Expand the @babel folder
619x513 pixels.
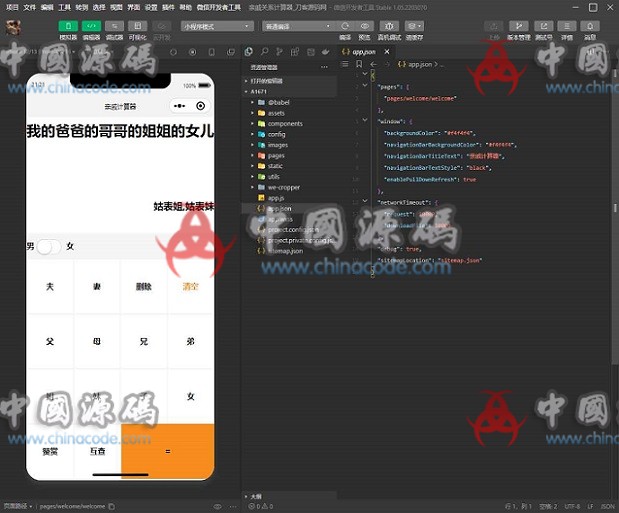[289, 102]
